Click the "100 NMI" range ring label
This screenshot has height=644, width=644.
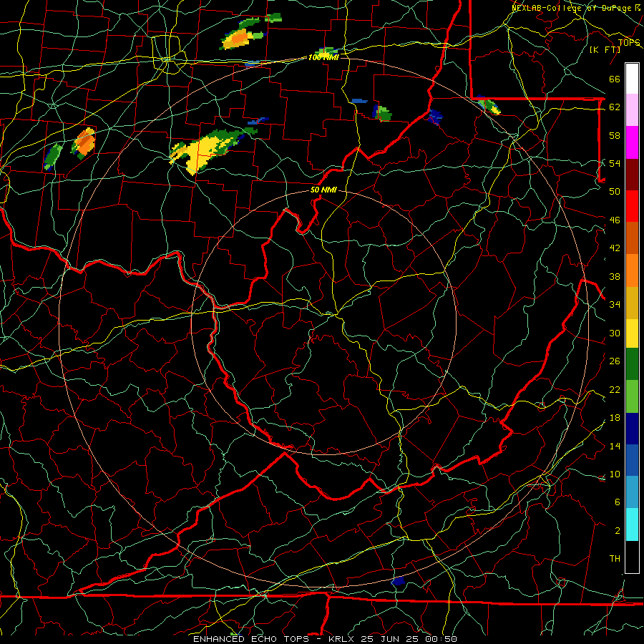point(323,57)
